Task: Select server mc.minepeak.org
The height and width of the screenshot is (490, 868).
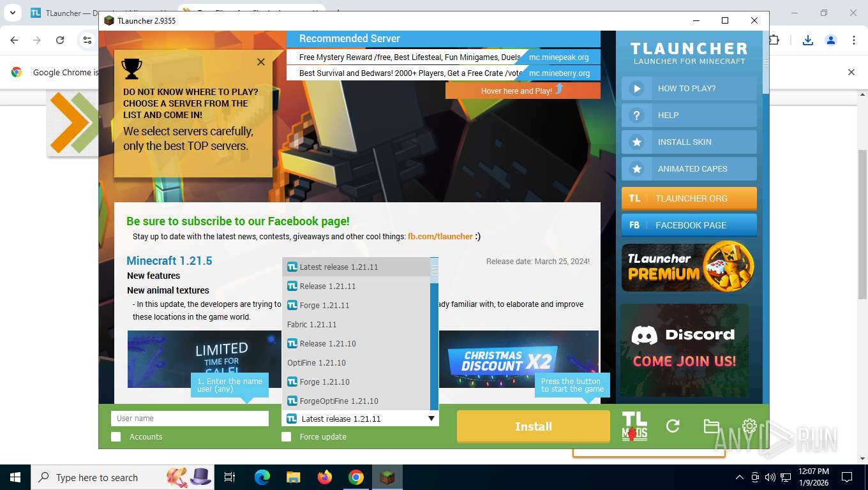Action: 559,57
